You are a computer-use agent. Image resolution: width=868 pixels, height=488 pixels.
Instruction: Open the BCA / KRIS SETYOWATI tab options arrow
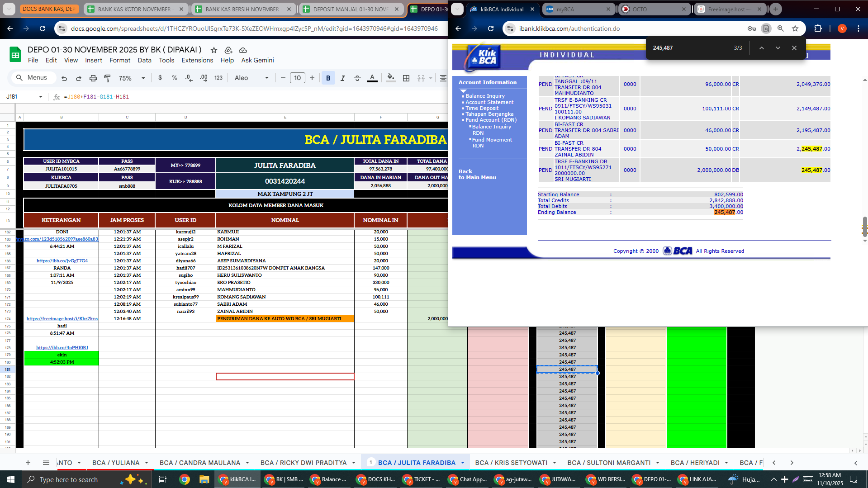point(555,463)
